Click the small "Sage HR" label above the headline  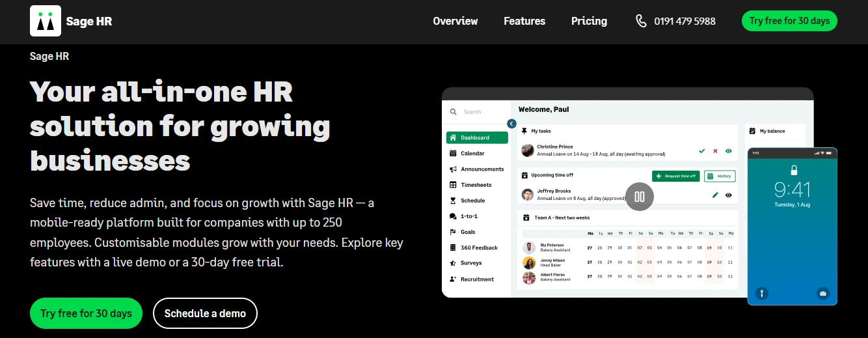point(49,56)
